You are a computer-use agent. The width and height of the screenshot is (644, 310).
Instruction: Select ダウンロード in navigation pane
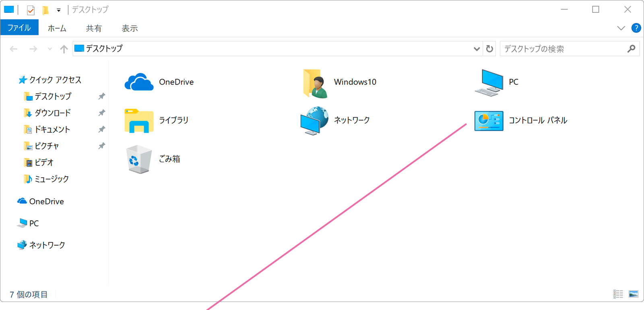[x=47, y=113]
